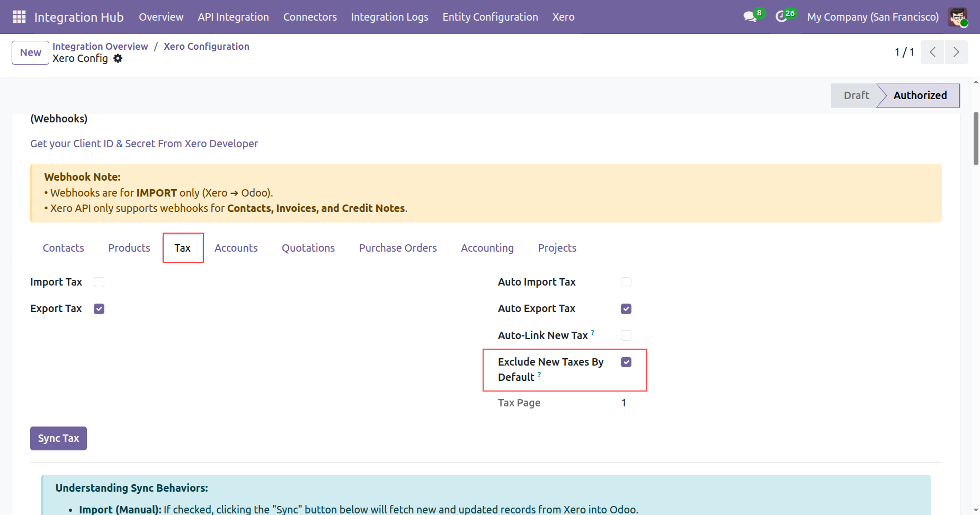Open the Xero menu

point(564,17)
